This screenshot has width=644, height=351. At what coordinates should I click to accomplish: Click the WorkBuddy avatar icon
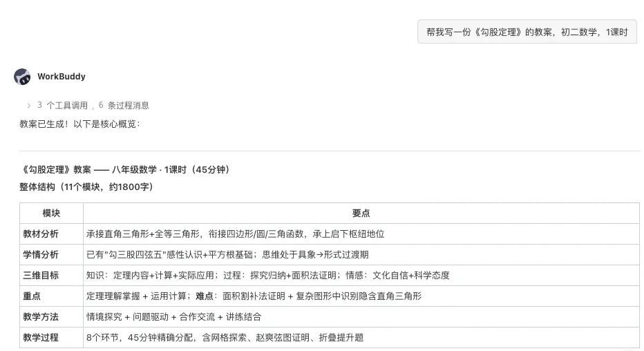coord(22,77)
